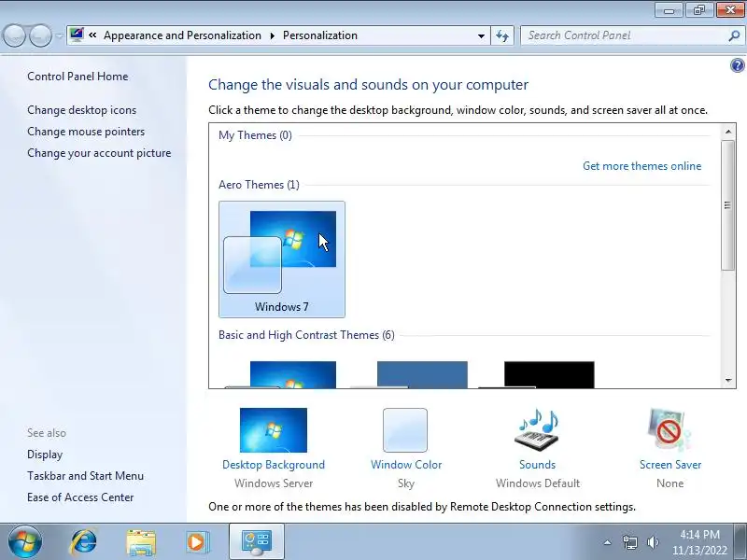
Task: Open the Sounds keyboard icon
Action: click(537, 430)
